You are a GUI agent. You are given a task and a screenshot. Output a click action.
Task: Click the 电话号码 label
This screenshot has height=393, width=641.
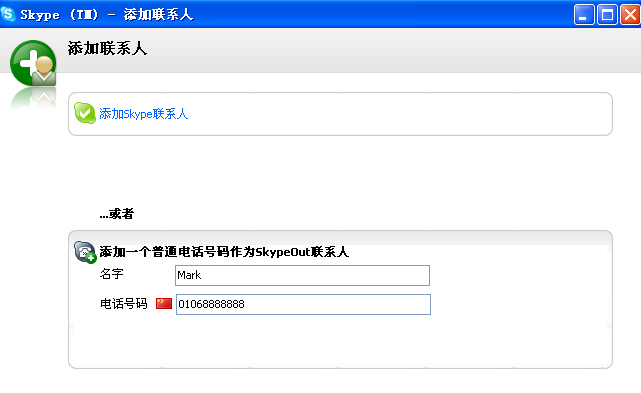(123, 304)
